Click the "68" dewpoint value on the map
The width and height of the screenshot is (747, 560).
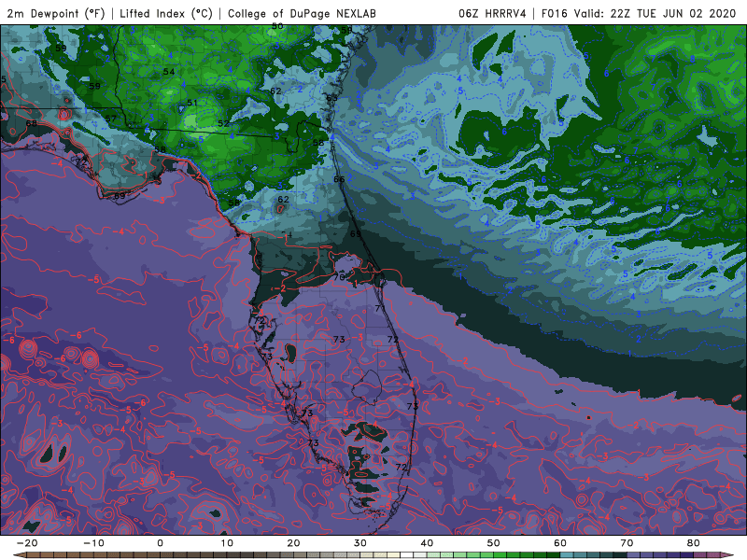click(x=32, y=123)
